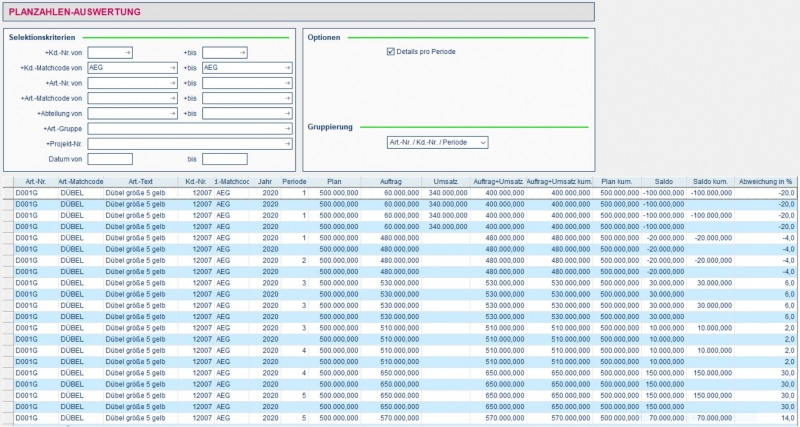Open lookup arrow in Art.-Nr. von field

[x=173, y=83]
